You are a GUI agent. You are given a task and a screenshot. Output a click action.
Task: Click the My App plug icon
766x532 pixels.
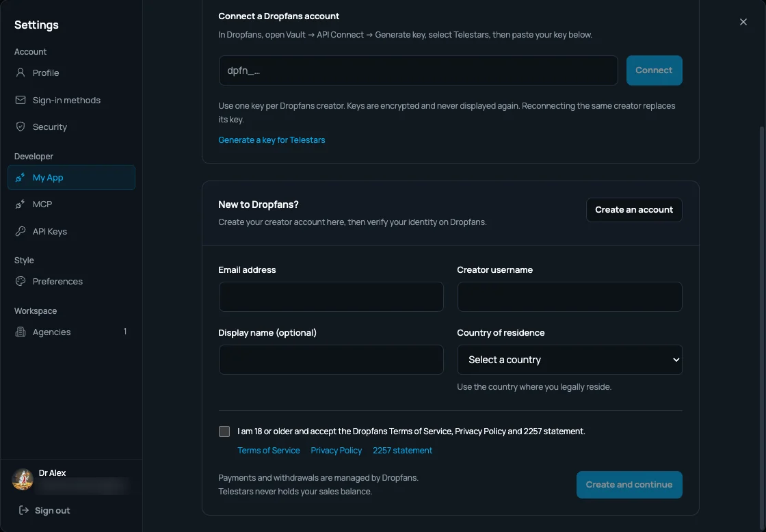pyautogui.click(x=20, y=177)
